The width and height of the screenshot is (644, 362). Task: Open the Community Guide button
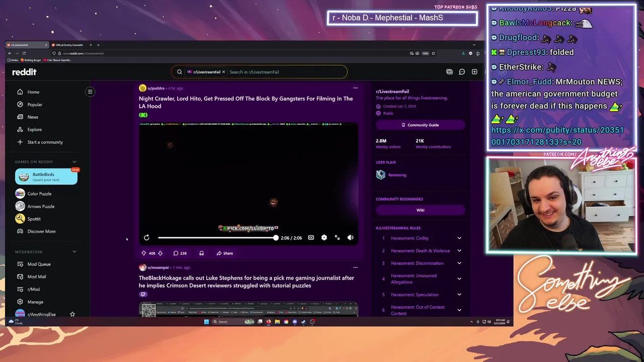[x=420, y=125]
